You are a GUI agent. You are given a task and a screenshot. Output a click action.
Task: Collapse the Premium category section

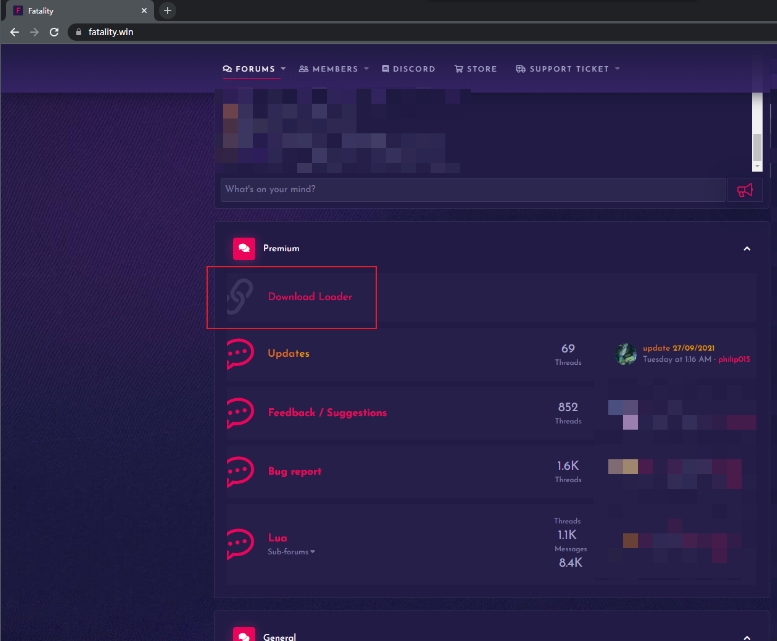pyautogui.click(x=746, y=248)
